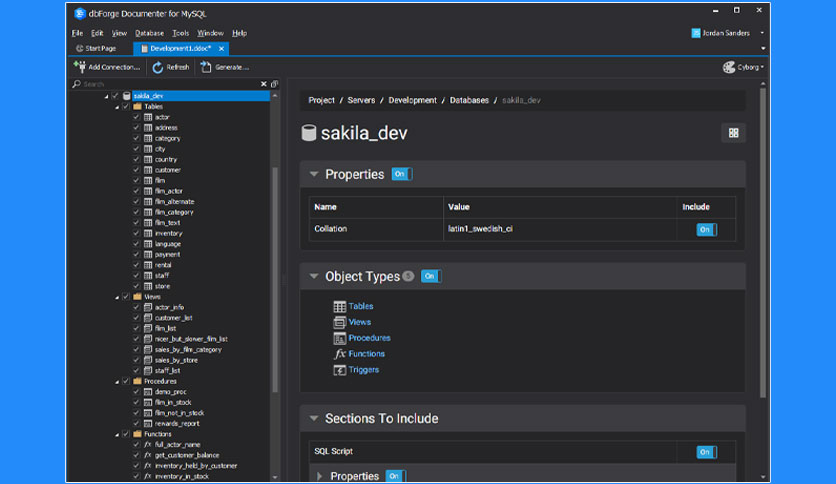
Task: Click the Generate documentation icon
Action: (x=206, y=67)
